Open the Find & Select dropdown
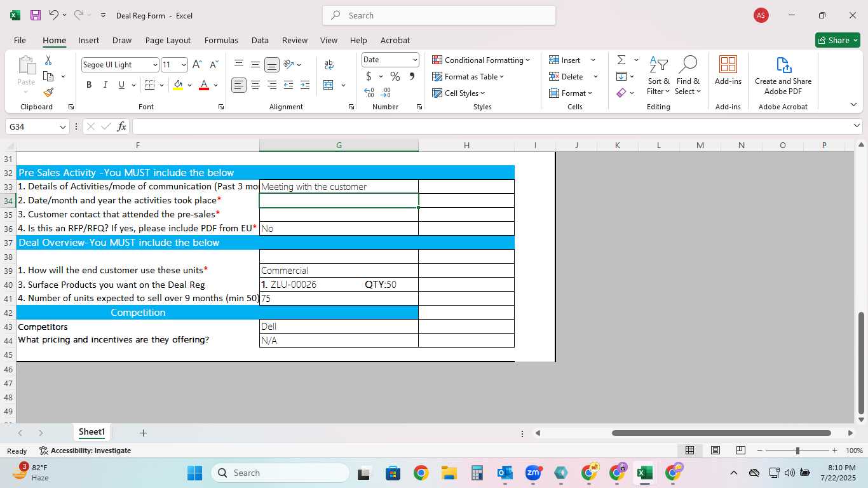The image size is (868, 488). tap(688, 86)
